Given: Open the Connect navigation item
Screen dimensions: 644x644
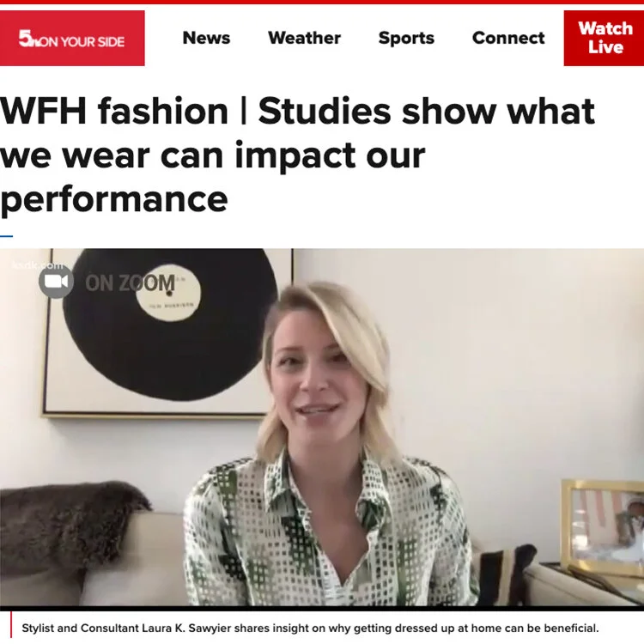Looking at the screenshot, I should click(x=508, y=38).
